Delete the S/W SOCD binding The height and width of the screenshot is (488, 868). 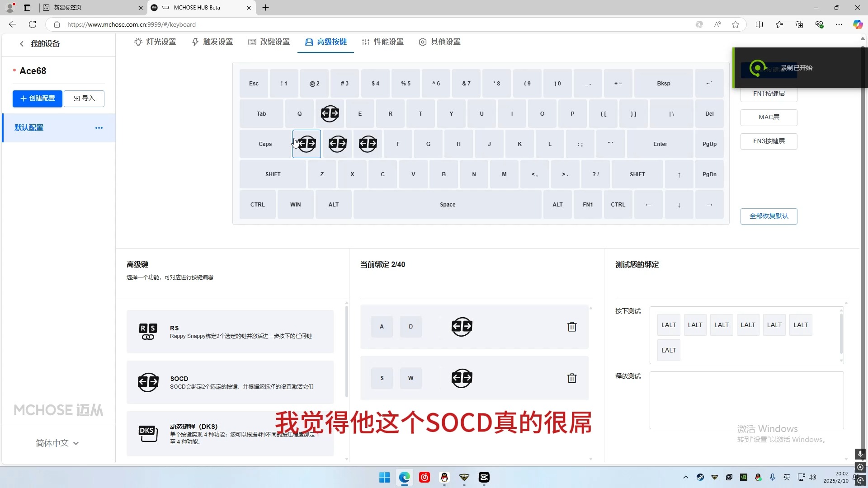coord(572,378)
